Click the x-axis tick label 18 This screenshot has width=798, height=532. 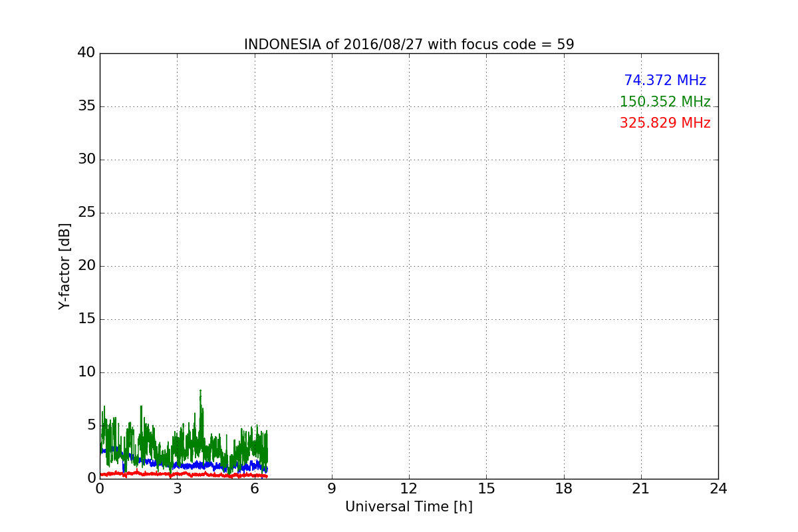point(564,489)
